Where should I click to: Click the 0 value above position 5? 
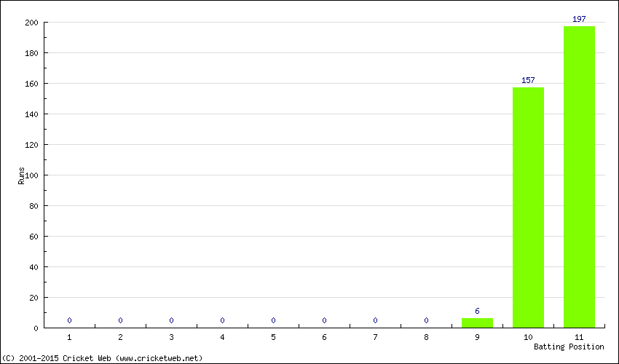[x=273, y=320]
